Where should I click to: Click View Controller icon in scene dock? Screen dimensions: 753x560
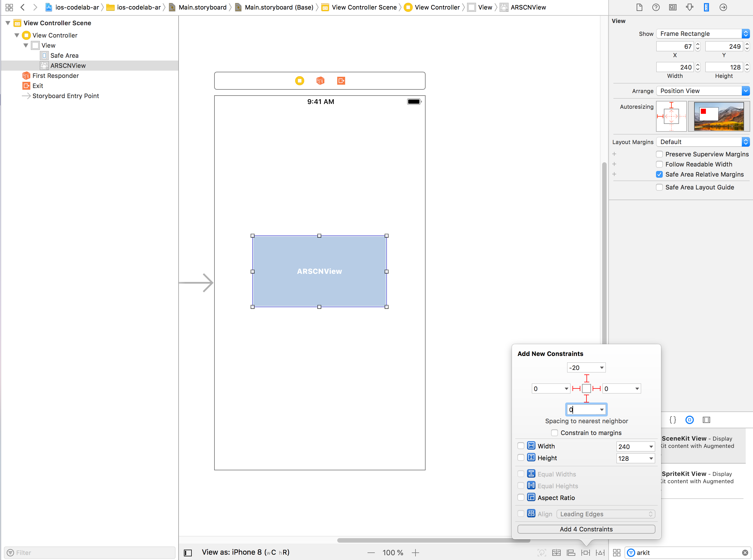(300, 81)
